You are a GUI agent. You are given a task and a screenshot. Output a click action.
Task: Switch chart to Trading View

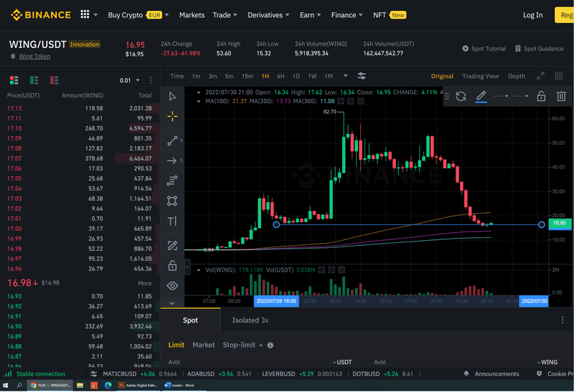(x=480, y=76)
